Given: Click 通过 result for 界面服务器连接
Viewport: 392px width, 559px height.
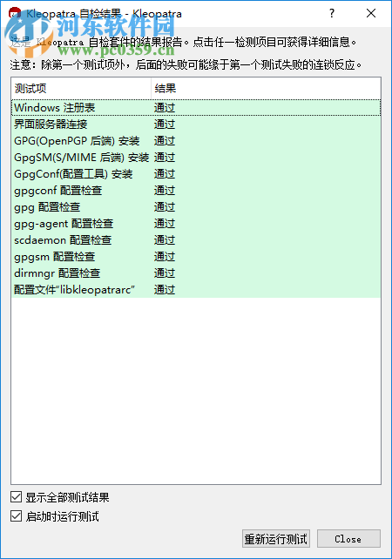Looking at the screenshot, I should click(x=165, y=124).
